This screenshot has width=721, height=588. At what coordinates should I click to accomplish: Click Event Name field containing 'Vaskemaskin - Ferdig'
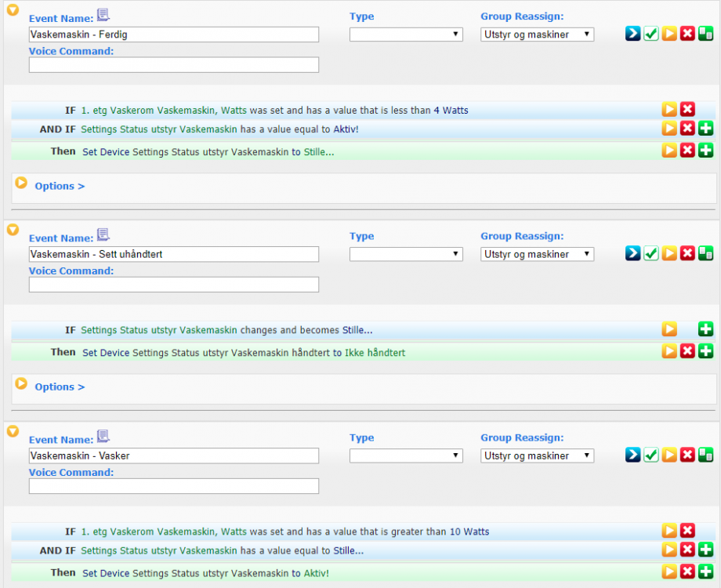click(174, 34)
